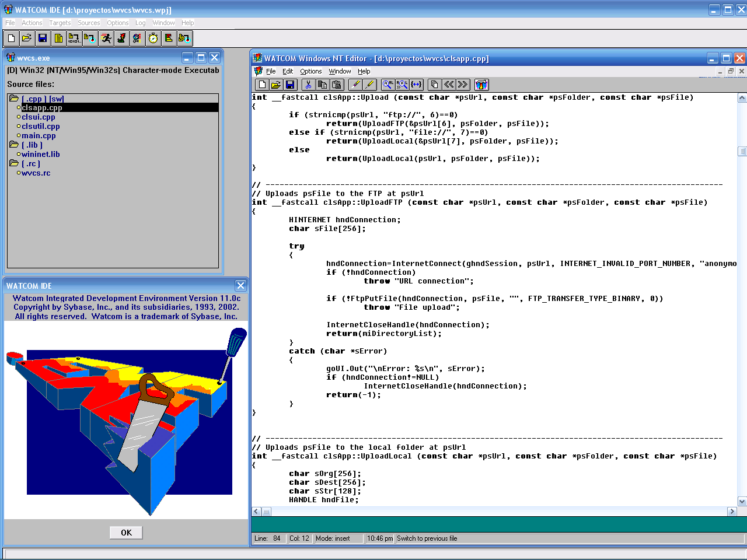
Task: Click the match braces icon in editor toolbar
Action: tap(416, 85)
